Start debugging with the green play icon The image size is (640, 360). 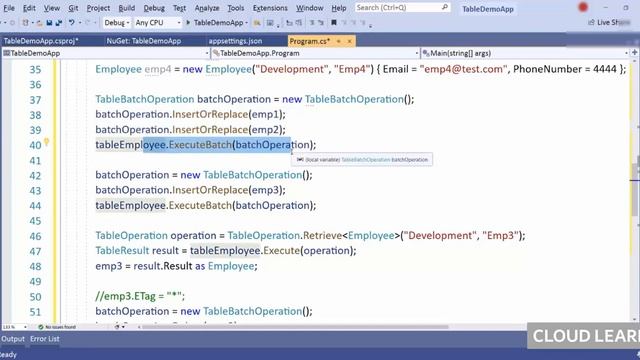tap(189, 23)
